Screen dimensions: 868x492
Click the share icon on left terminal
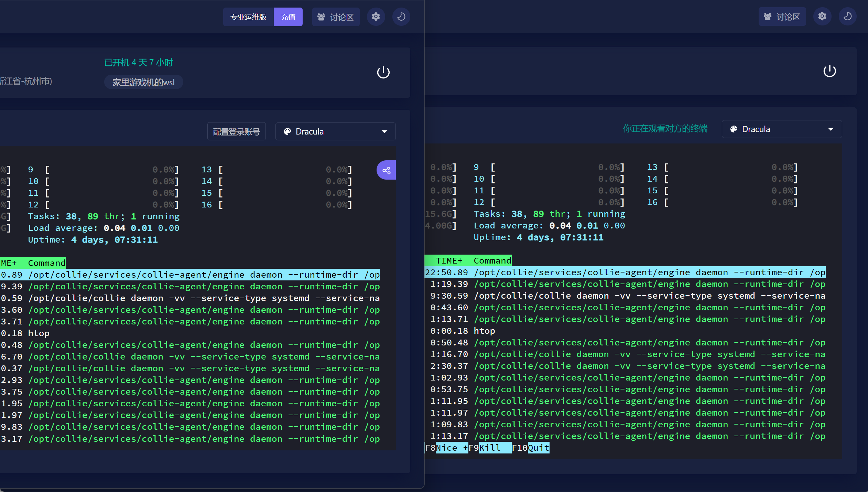tap(386, 170)
